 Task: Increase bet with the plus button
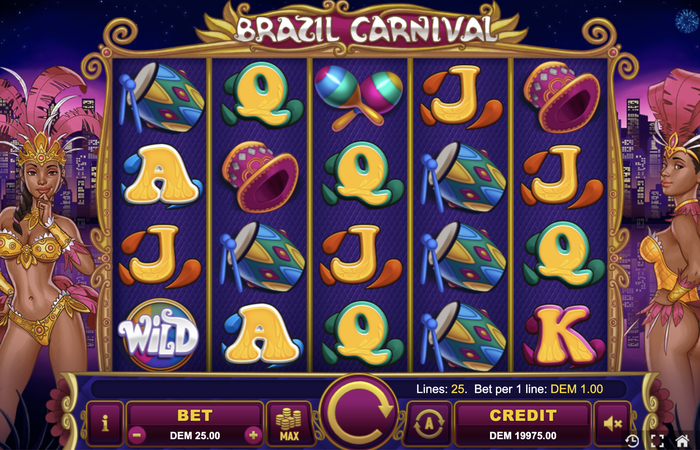coord(253,434)
